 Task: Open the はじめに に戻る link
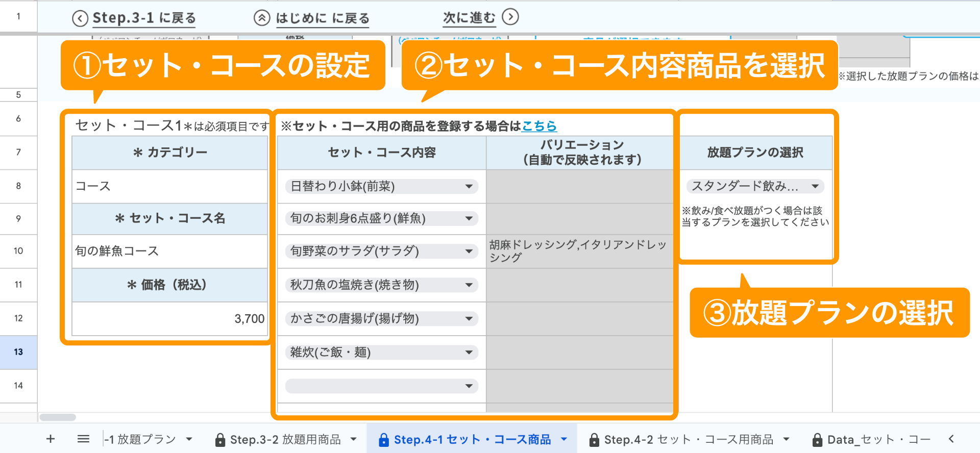pyautogui.click(x=323, y=18)
